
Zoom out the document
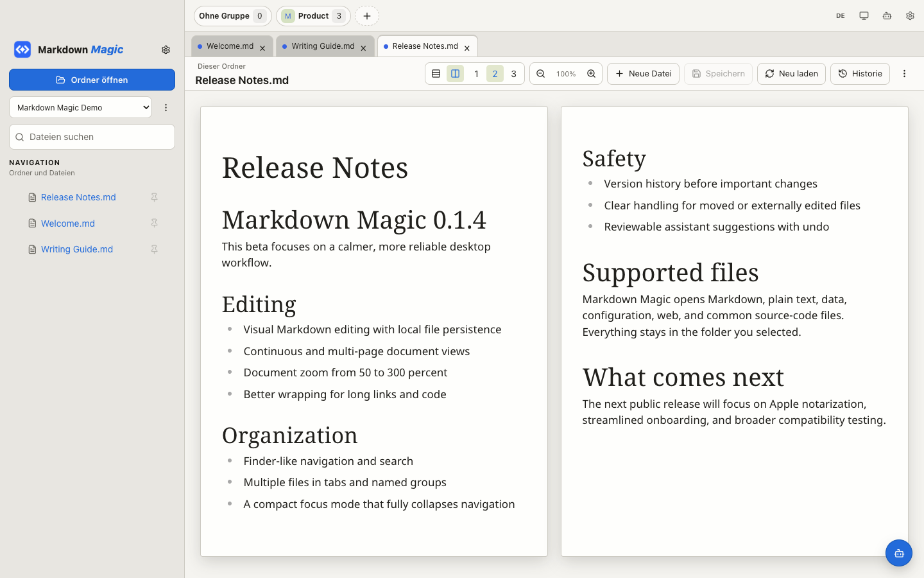click(541, 74)
